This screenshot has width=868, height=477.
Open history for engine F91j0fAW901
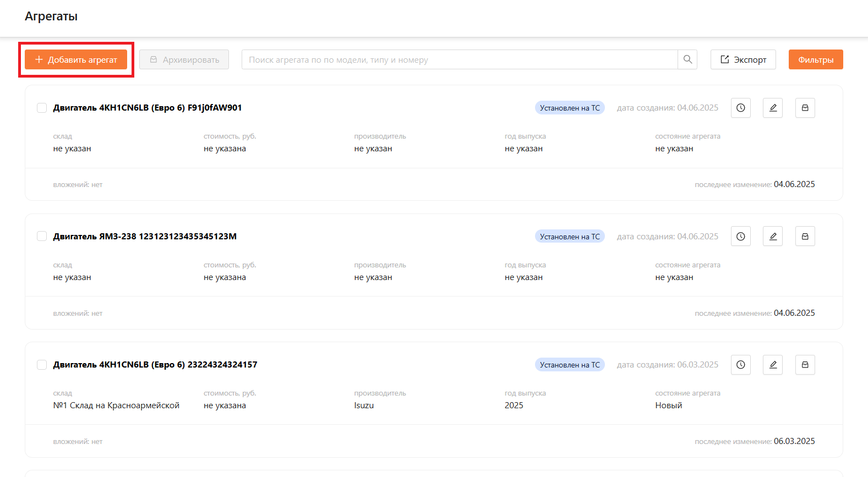[x=741, y=108]
